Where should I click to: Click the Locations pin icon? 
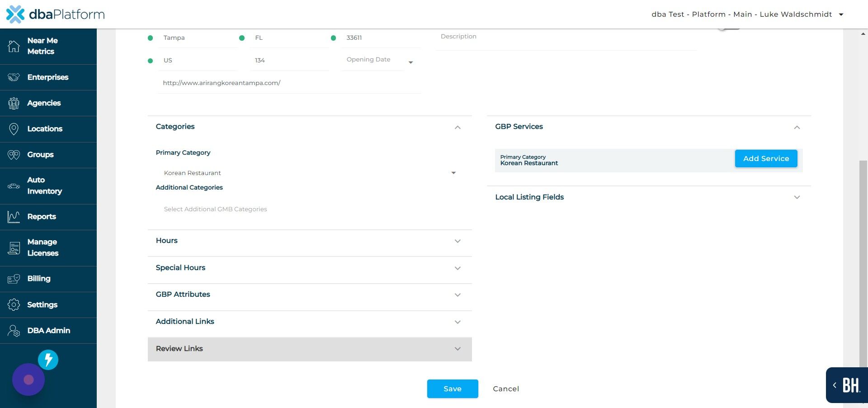[14, 129]
